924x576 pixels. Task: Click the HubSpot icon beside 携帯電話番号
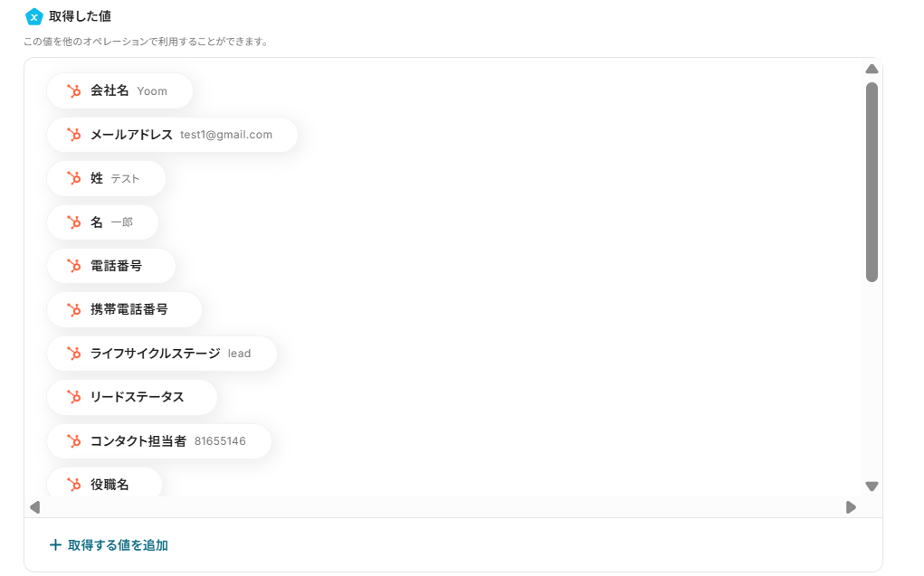[74, 309]
